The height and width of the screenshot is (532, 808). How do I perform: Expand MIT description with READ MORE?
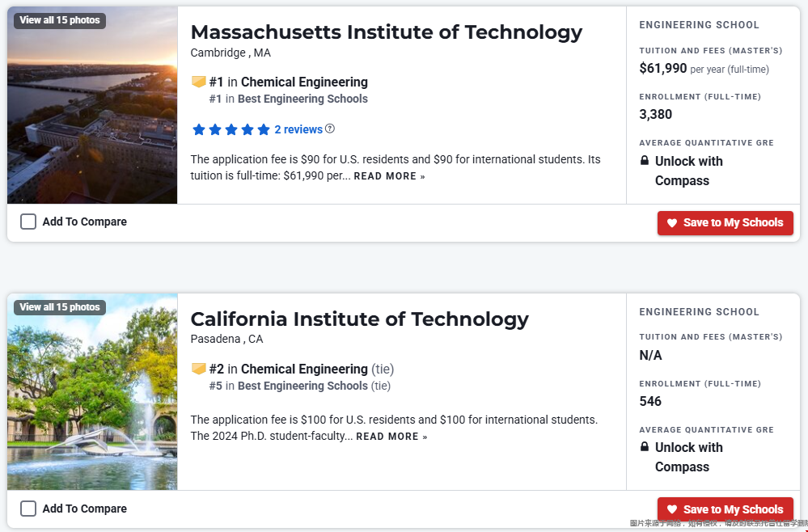(389, 176)
